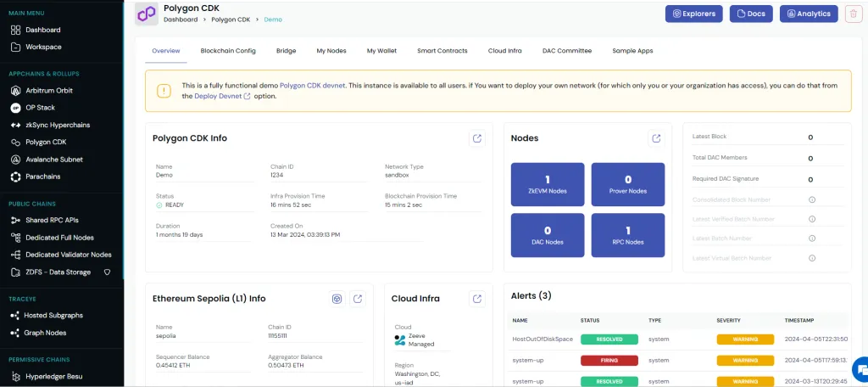Switch to the Bridge tab
The image size is (868, 387).
(287, 51)
